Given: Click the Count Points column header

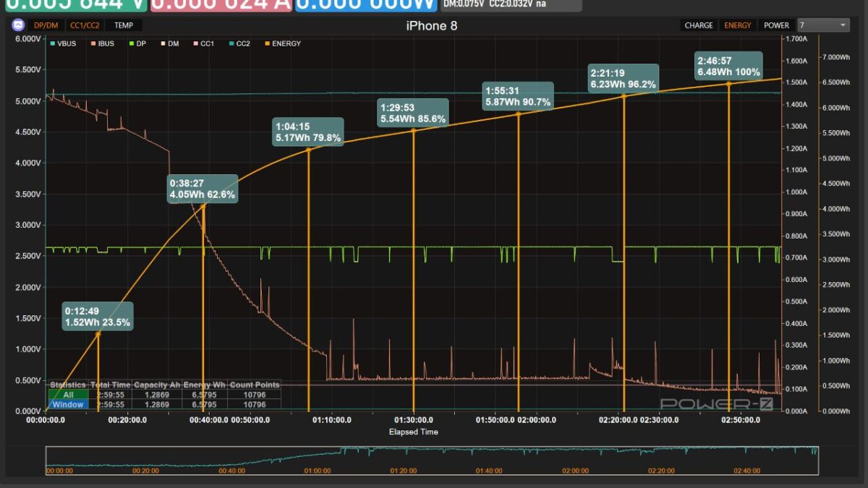Looking at the screenshot, I should pos(254,385).
